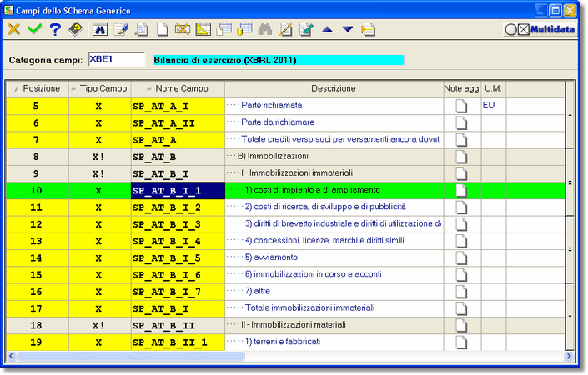The height and width of the screenshot is (375, 588).
Task: Click the Descrizione column header
Action: (x=334, y=89)
